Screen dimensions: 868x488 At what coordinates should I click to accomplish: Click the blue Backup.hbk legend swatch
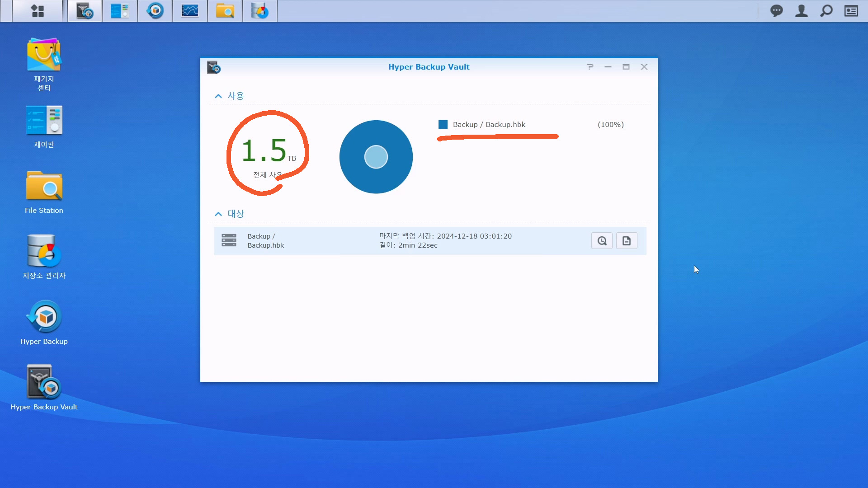pyautogui.click(x=443, y=125)
